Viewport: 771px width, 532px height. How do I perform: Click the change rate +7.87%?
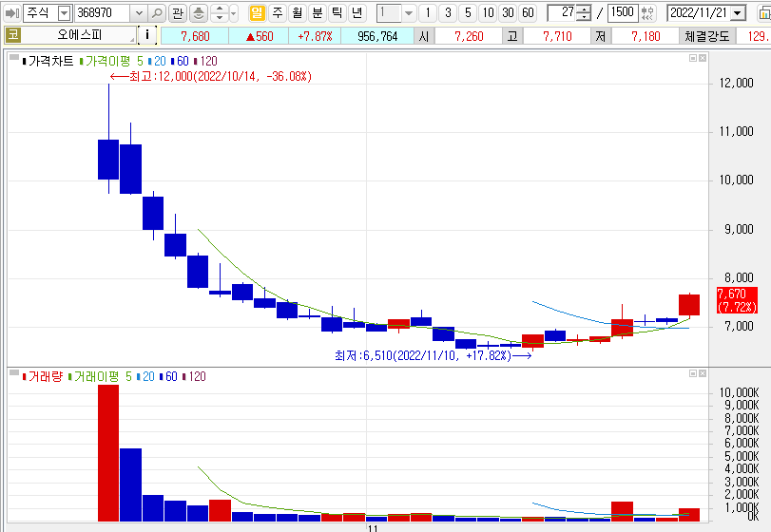coord(315,36)
